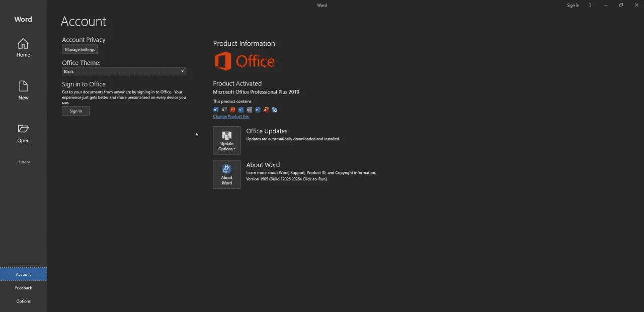Screen dimensions: 644x312
Task: Minimize the Word window
Action: (605, 5)
